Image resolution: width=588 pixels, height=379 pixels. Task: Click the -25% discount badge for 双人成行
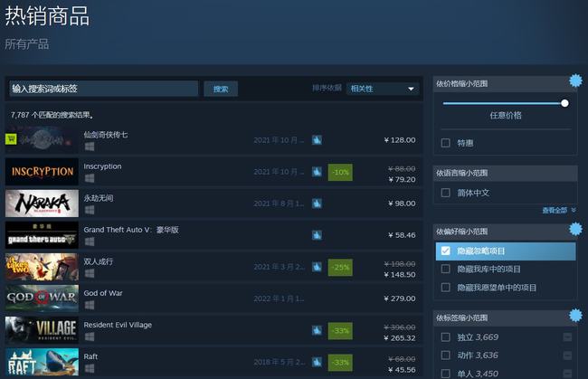click(x=340, y=267)
